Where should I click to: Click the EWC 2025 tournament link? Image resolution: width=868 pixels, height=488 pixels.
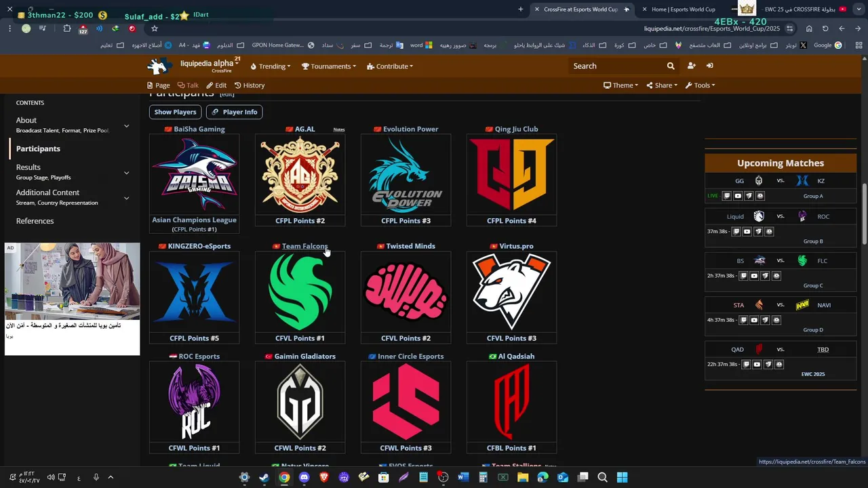[x=813, y=374]
